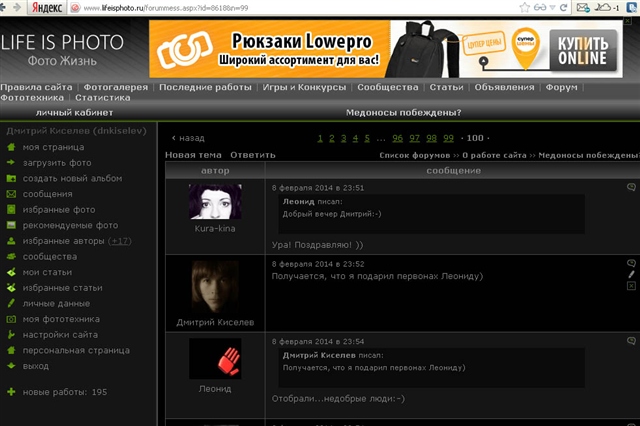Open загрузить фото in the sidebar
Screen dimensions: 640x426
57,162
